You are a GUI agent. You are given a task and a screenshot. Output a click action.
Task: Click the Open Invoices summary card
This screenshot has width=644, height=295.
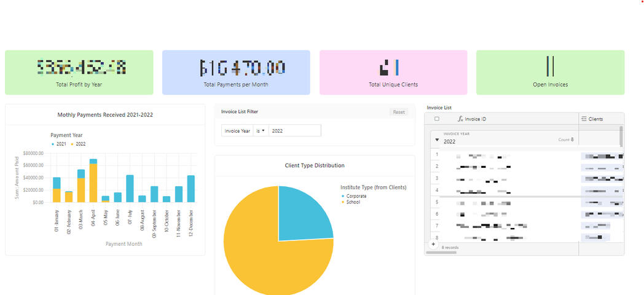pos(550,73)
